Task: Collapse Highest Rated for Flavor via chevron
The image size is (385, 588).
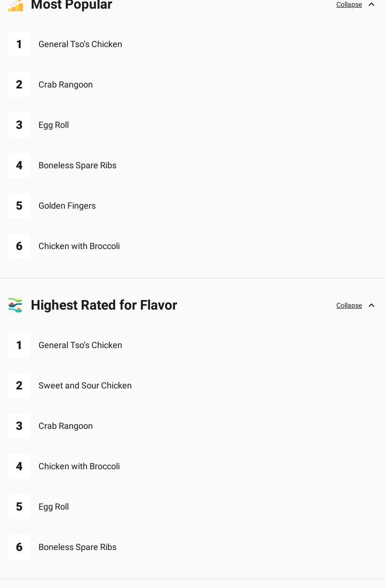Action: click(372, 305)
